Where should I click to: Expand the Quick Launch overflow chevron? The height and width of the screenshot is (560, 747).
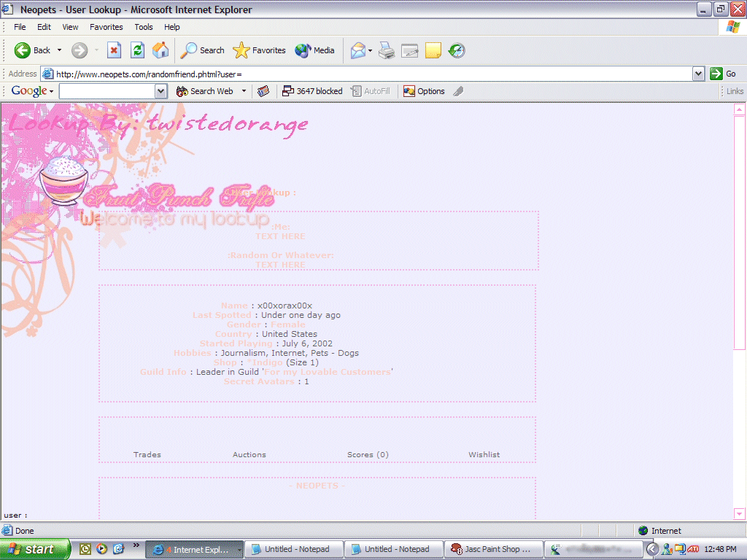click(x=136, y=545)
